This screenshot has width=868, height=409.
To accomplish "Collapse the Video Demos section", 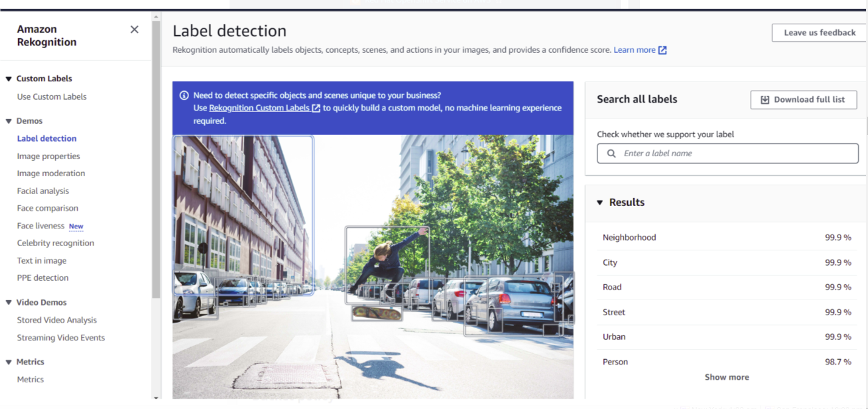I will (x=9, y=303).
